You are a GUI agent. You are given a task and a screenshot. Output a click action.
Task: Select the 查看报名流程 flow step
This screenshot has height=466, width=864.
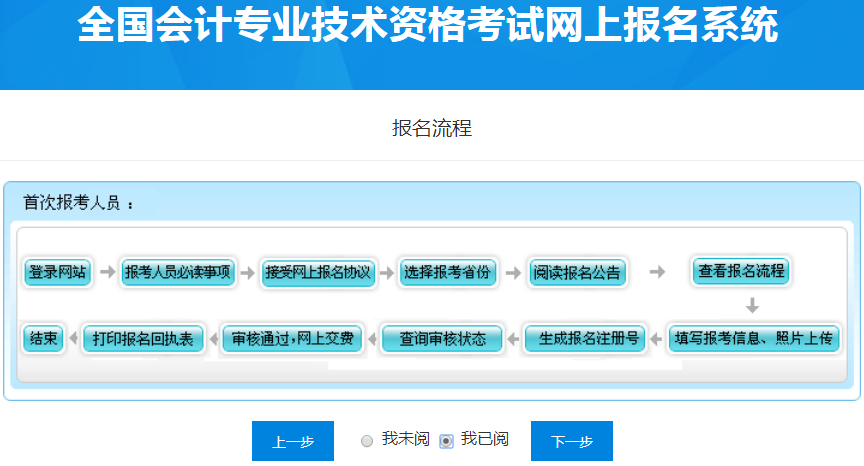pos(741,271)
